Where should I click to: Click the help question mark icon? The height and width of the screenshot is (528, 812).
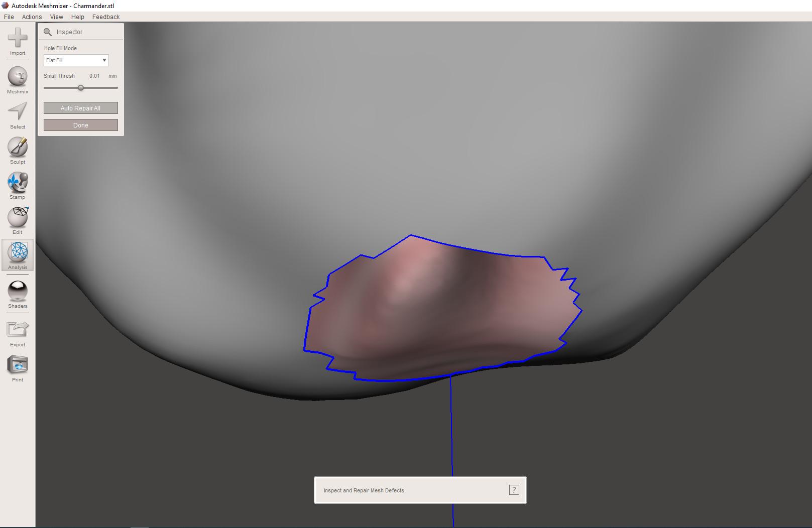514,490
